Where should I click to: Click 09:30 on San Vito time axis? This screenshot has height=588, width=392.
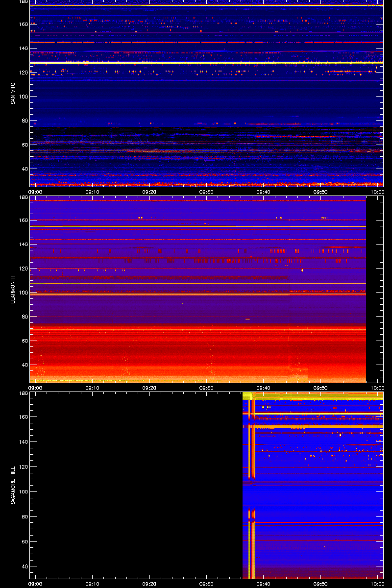[x=206, y=192]
